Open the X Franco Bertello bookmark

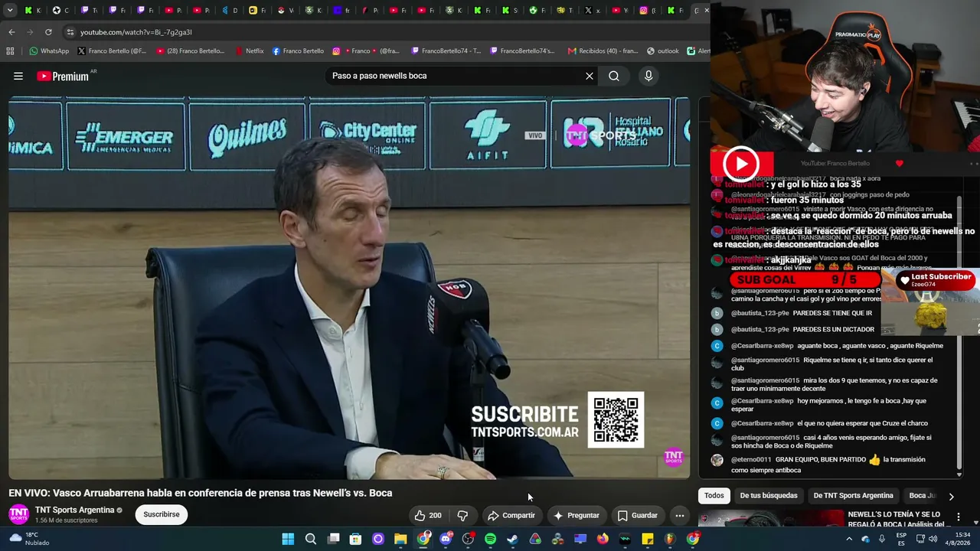(x=112, y=51)
